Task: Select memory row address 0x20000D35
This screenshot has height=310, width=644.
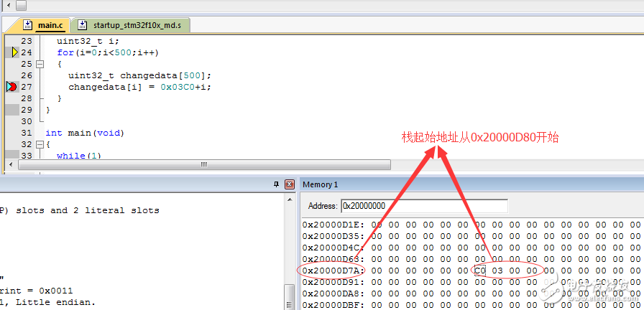Action: pyautogui.click(x=333, y=236)
